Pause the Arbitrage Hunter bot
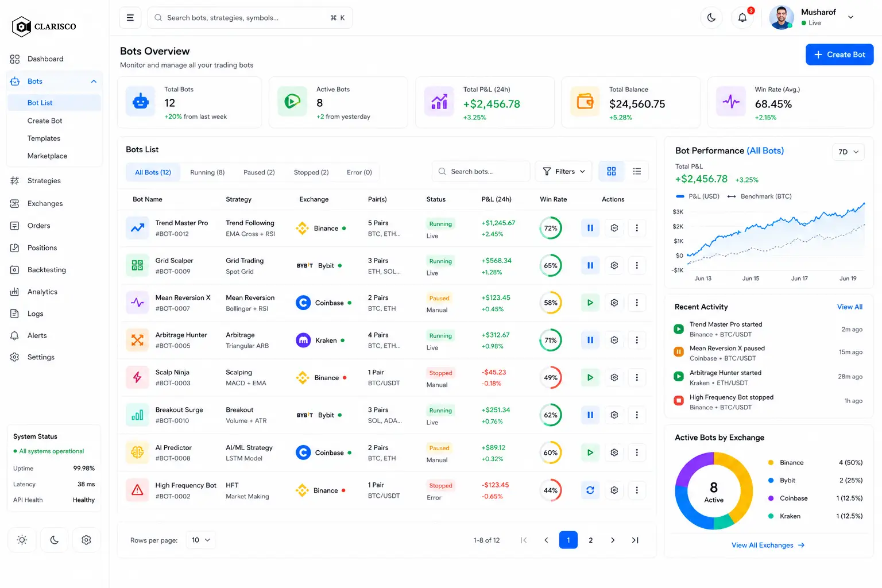Image resolution: width=882 pixels, height=588 pixels. pos(590,340)
